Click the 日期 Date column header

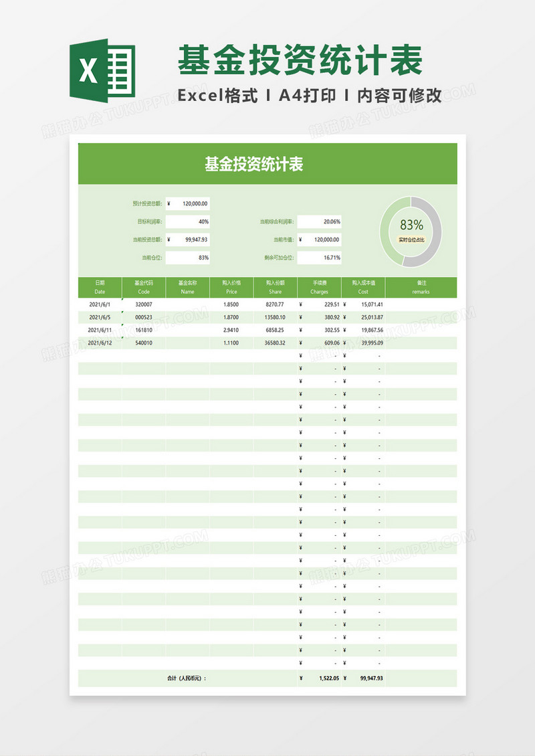click(x=100, y=288)
